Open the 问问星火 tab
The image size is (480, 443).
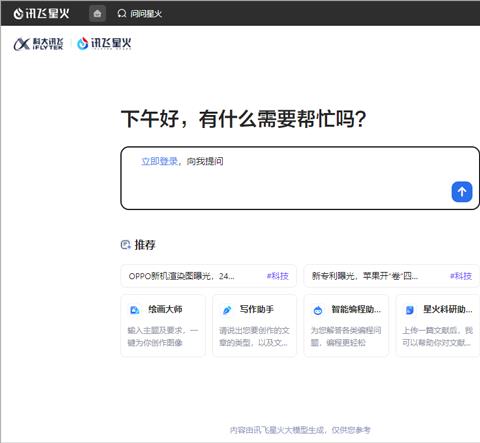[x=140, y=14]
